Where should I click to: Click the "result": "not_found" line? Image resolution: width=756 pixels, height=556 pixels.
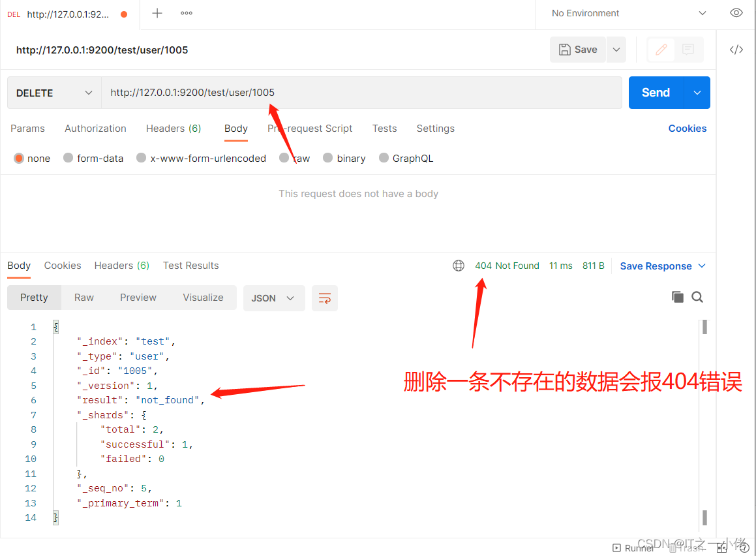point(141,400)
